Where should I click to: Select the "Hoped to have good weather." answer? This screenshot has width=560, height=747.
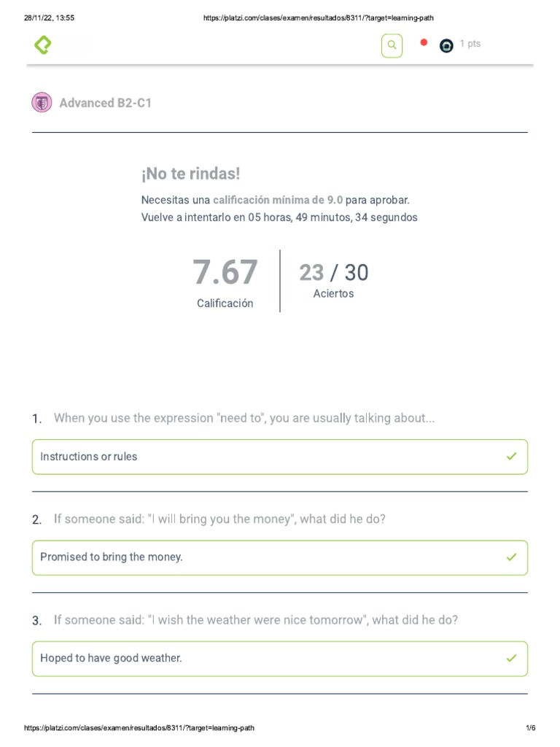(x=111, y=658)
